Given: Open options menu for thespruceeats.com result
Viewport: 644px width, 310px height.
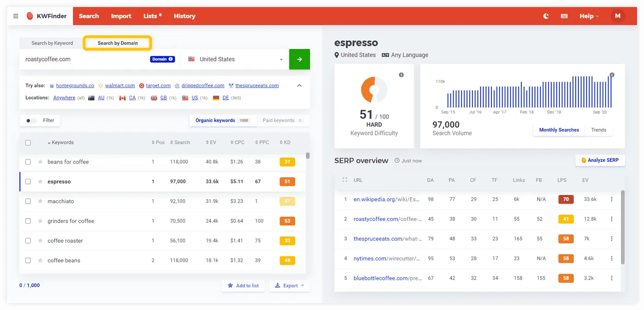Looking at the screenshot, I should point(612,239).
